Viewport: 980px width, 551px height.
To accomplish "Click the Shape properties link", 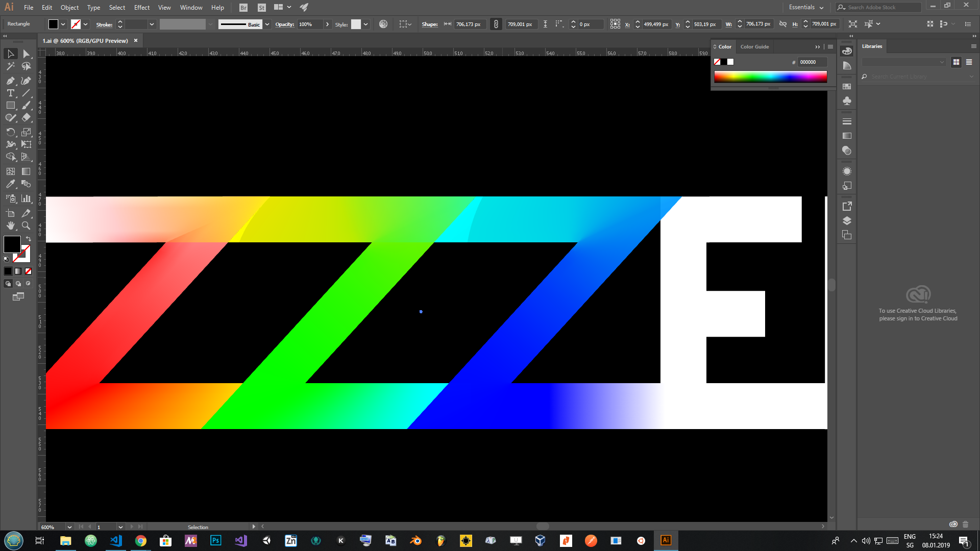I will point(429,24).
